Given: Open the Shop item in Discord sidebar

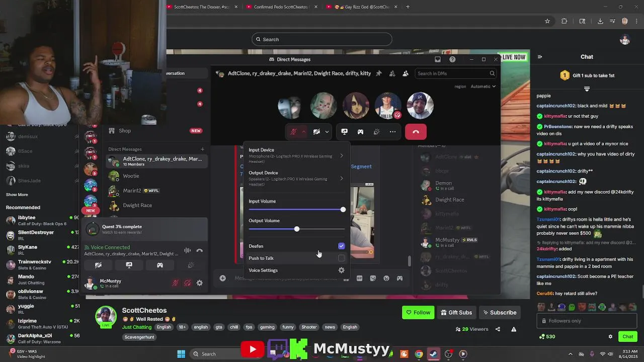Looking at the screenshot, I should (x=155, y=131).
